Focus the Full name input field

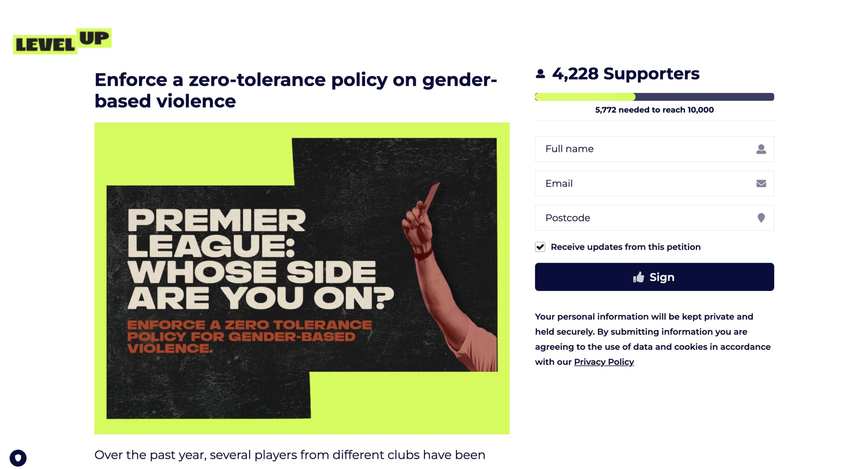[x=644, y=149]
